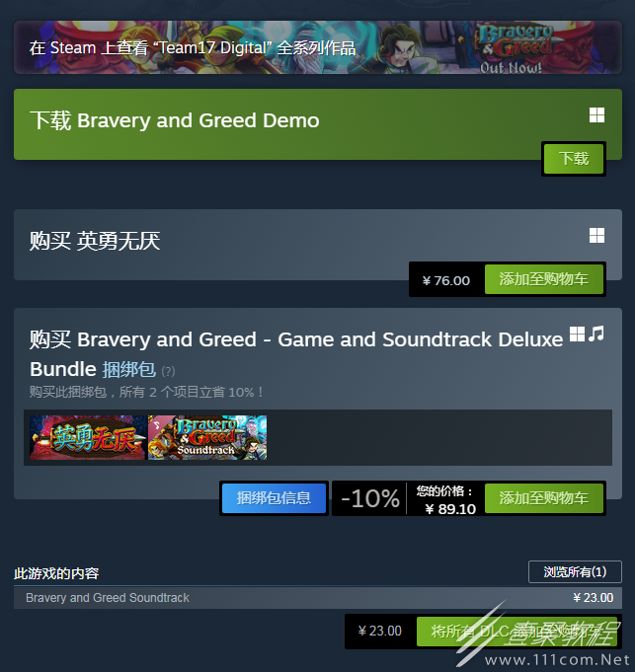Click Windows icon in demo download box
This screenshot has width=635, height=672.
coord(596,115)
